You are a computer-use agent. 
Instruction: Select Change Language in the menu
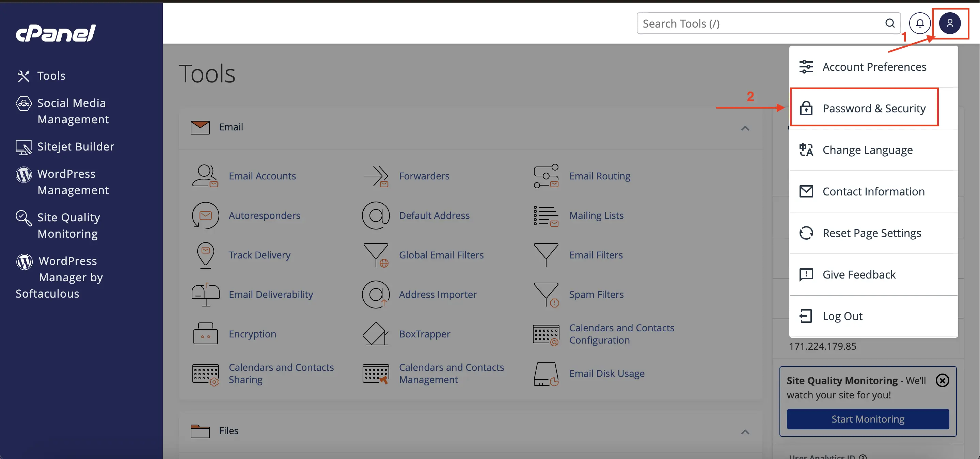[873, 150]
